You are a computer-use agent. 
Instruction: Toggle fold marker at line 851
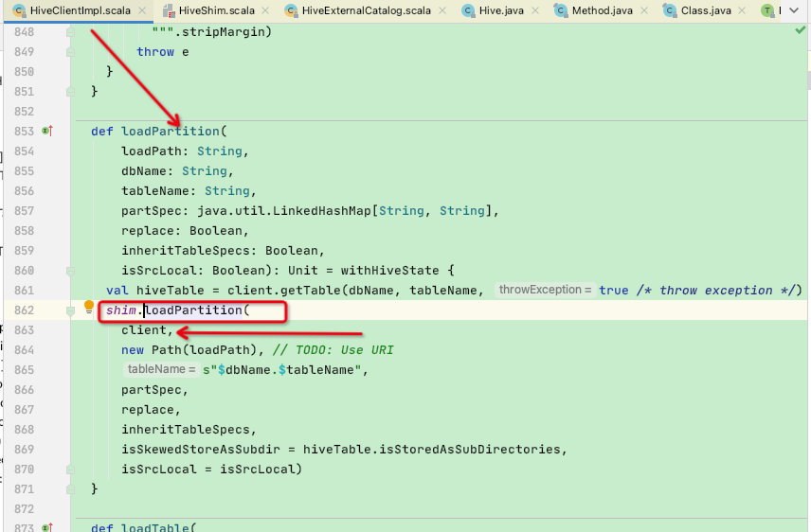coord(70,92)
